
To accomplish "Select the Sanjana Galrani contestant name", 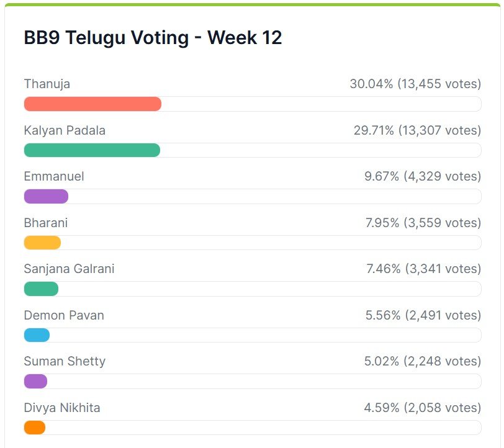I will click(69, 269).
